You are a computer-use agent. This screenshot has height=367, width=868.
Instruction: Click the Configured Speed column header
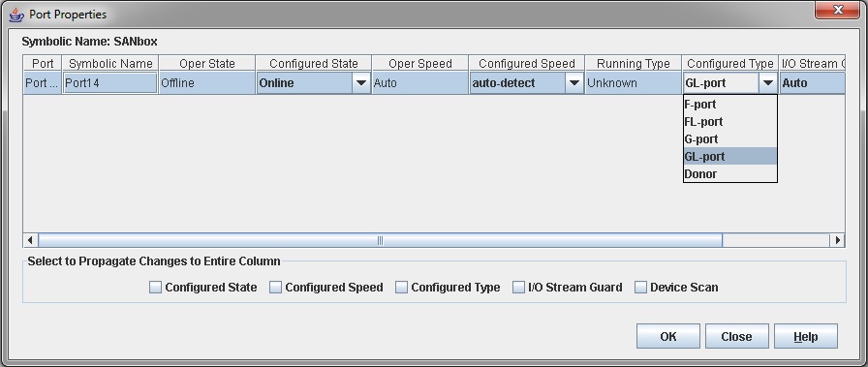pos(526,64)
